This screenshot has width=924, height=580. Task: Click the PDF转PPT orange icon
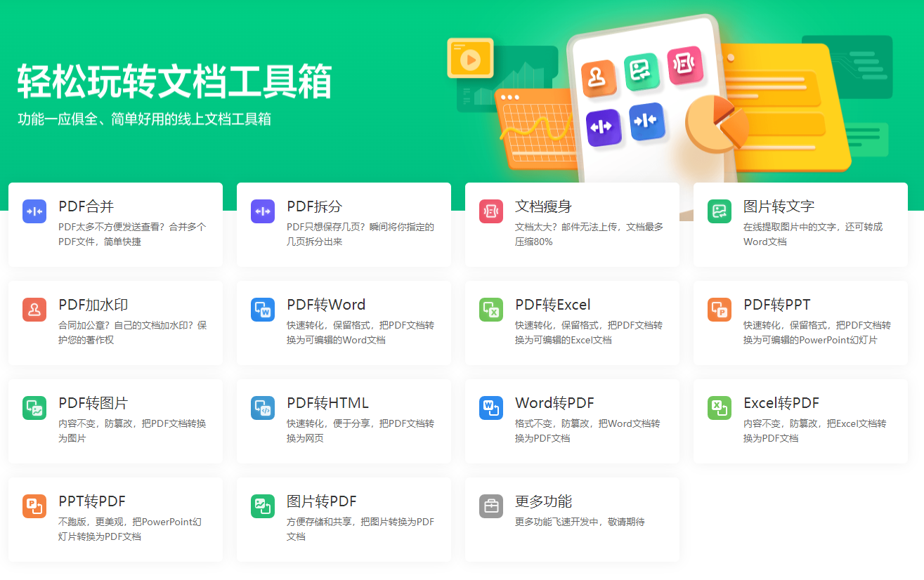point(719,310)
